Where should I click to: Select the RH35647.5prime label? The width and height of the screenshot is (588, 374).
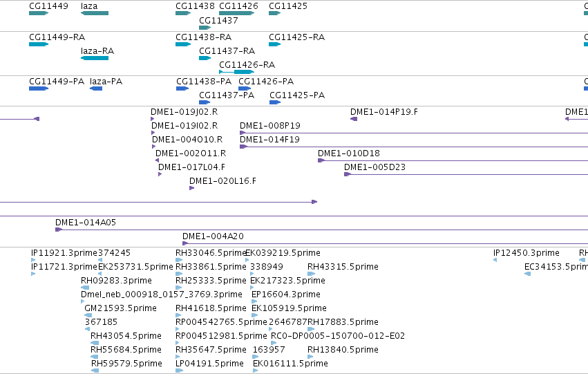point(211,350)
